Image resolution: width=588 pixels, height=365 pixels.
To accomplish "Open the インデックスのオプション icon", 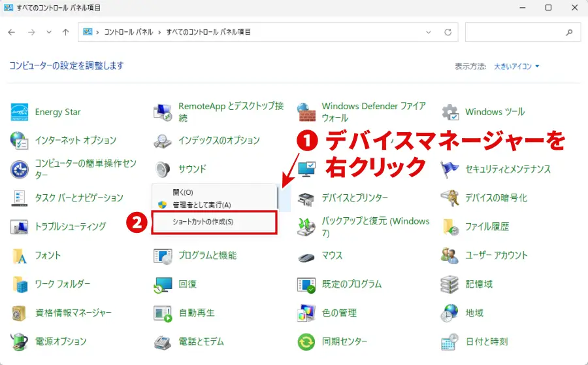I will (x=163, y=141).
